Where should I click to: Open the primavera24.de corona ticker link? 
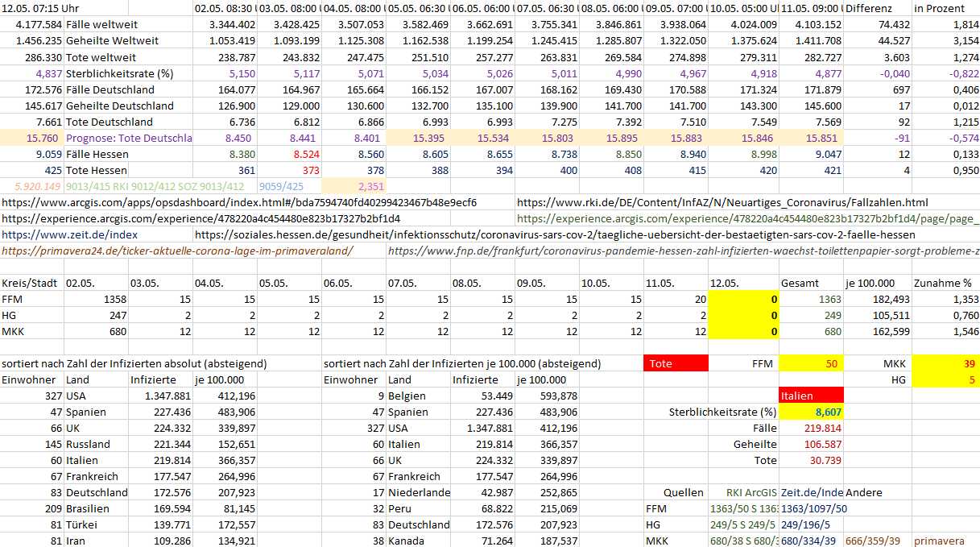[x=177, y=251]
